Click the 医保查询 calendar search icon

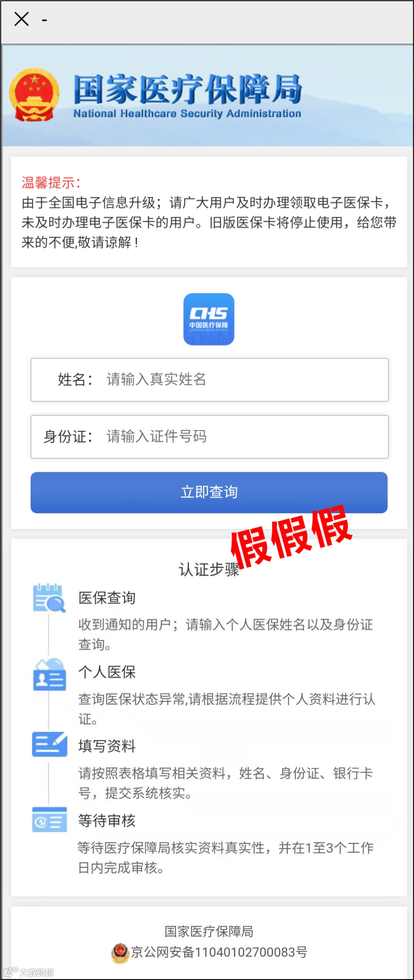pyautogui.click(x=49, y=598)
